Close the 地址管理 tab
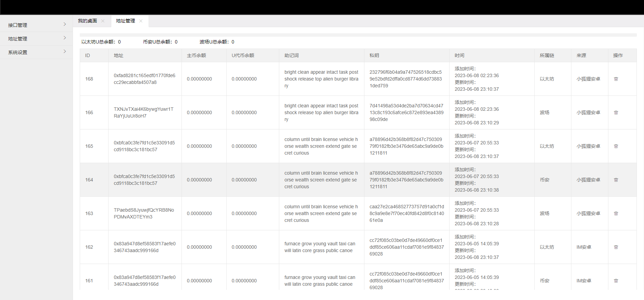The width and height of the screenshot is (644, 300). tap(141, 21)
